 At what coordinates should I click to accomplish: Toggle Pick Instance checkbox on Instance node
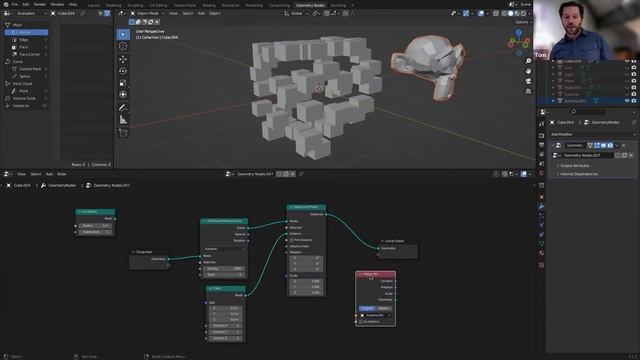(291, 240)
